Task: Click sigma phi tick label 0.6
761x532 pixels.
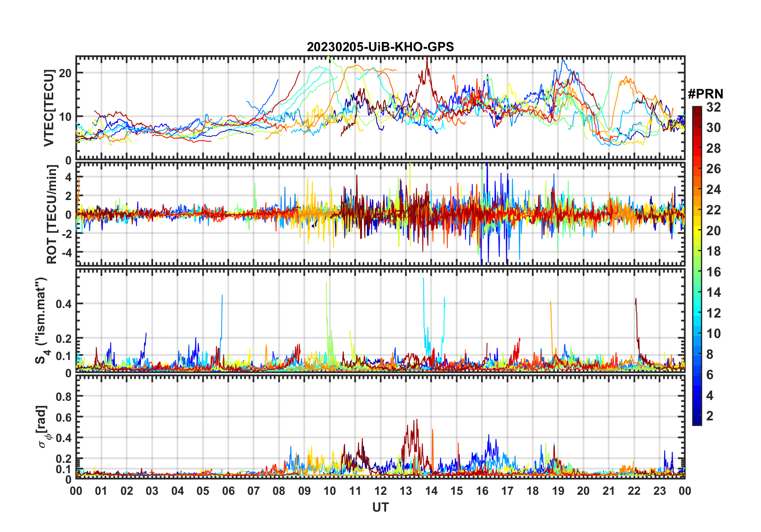Action: tap(64, 417)
